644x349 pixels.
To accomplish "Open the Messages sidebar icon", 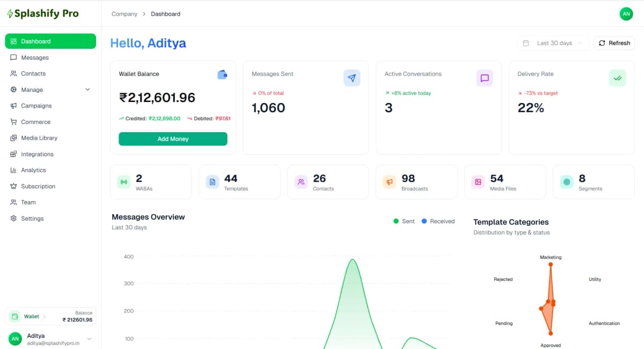I will tap(13, 57).
